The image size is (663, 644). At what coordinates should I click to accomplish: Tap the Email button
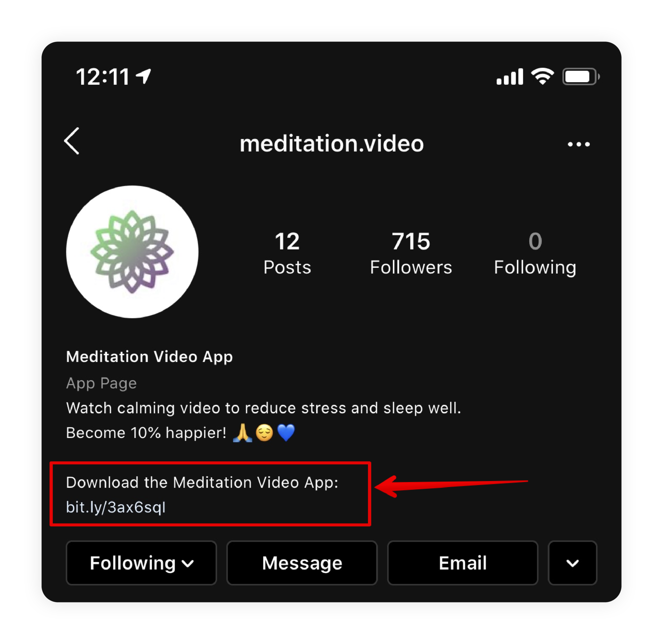pos(462,563)
